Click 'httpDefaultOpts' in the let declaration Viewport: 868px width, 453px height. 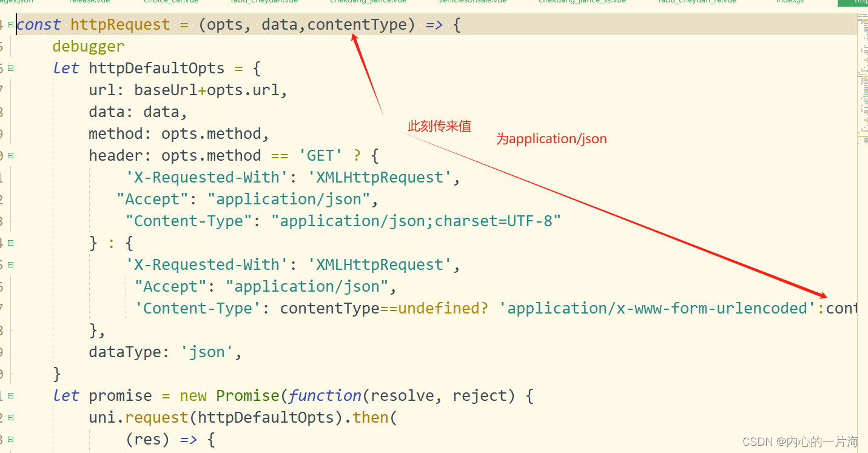click(x=156, y=69)
